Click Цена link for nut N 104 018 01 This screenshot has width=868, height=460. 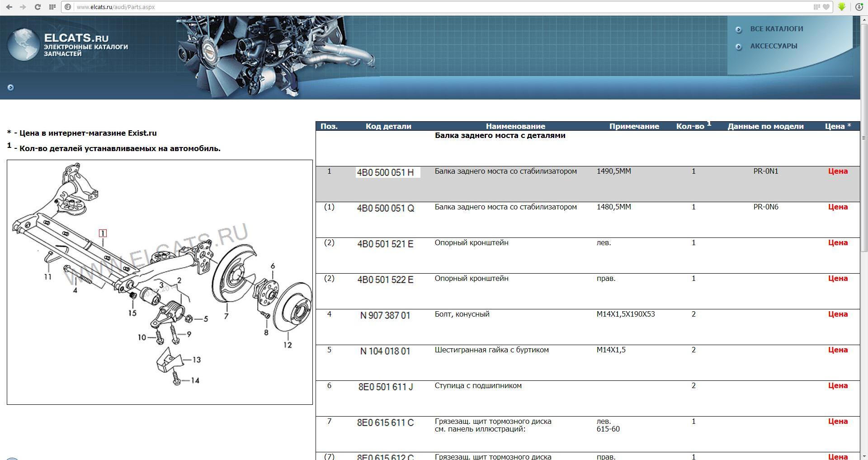pos(837,350)
